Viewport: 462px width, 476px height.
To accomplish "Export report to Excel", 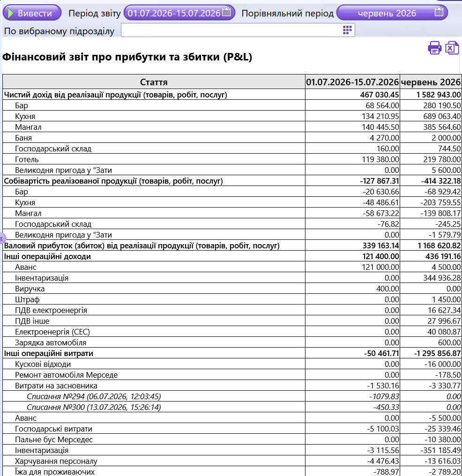I will (452, 48).
